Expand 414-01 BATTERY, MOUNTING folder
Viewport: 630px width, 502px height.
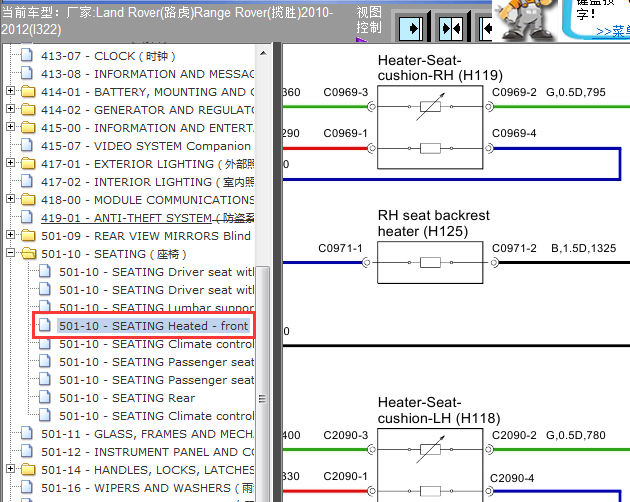(11, 91)
